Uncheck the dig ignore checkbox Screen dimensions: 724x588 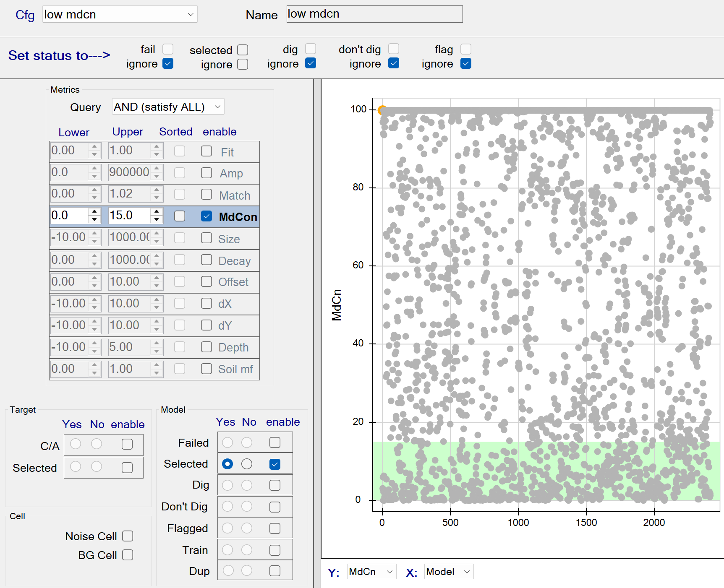[x=311, y=63]
